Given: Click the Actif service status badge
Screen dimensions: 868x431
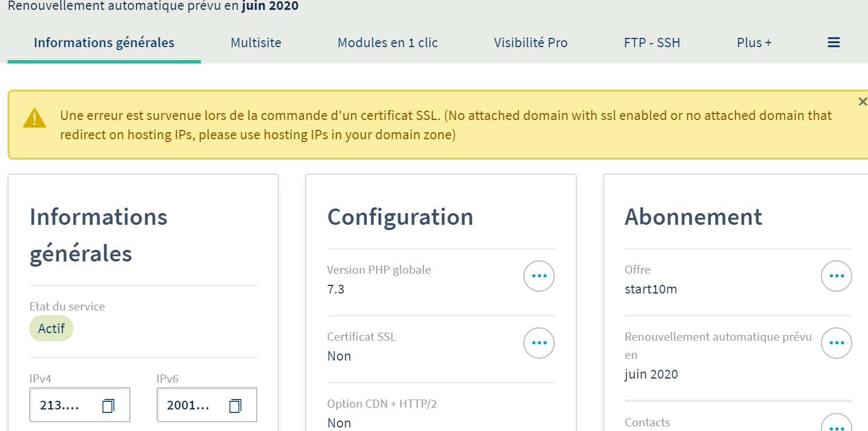Looking at the screenshot, I should pyautogui.click(x=51, y=328).
